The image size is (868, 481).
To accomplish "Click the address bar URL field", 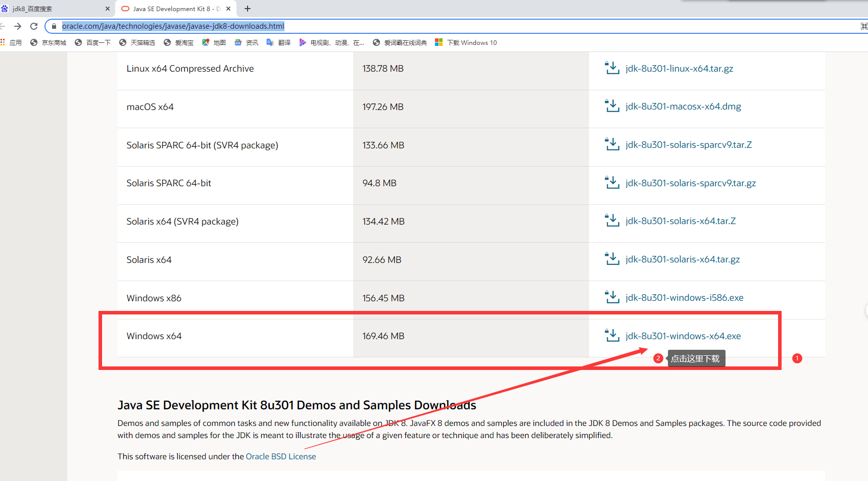I will pyautogui.click(x=455, y=26).
